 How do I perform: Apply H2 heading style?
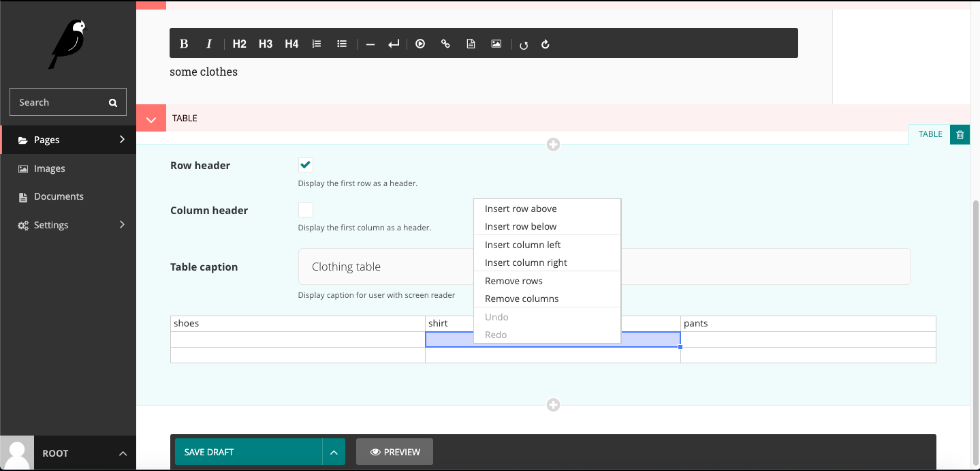tap(239, 44)
